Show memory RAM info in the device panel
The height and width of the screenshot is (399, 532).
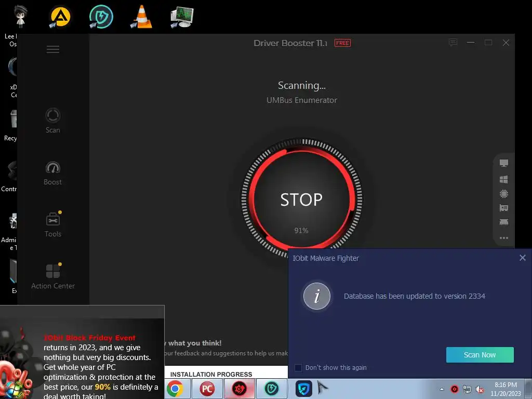tap(504, 222)
